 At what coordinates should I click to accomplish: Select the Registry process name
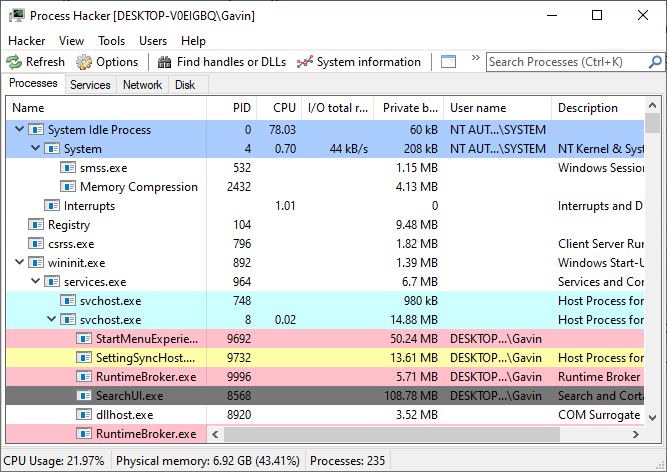click(x=68, y=225)
